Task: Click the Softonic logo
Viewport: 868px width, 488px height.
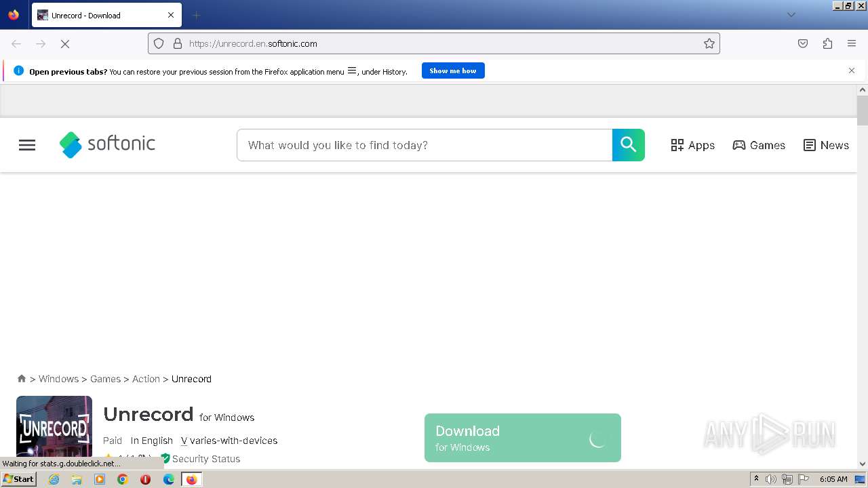Action: point(107,144)
